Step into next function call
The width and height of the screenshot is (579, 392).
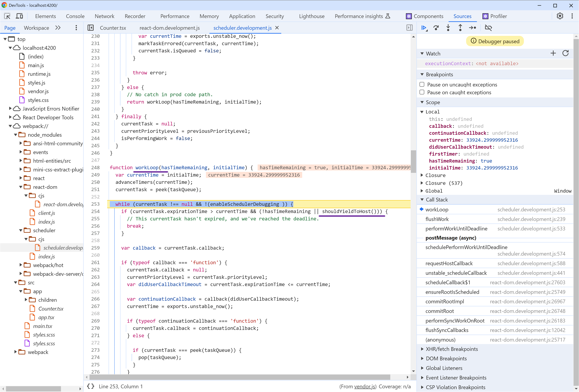point(448,28)
